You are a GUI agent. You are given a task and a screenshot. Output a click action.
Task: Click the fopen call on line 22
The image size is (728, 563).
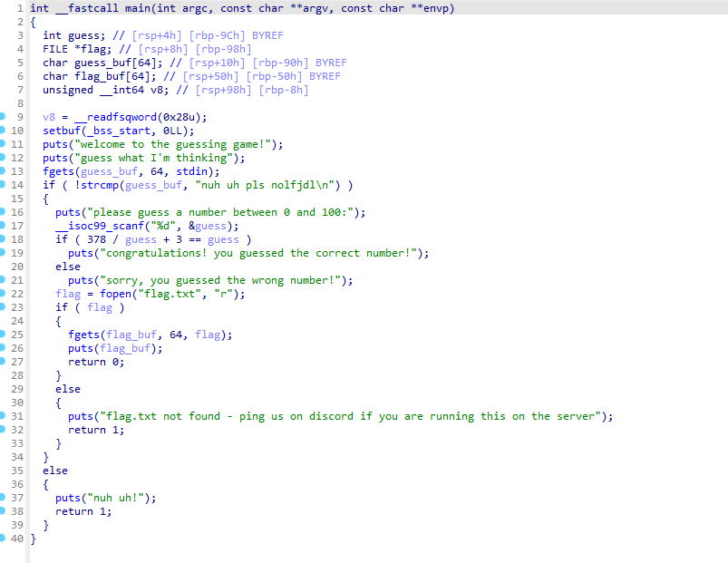[115, 294]
